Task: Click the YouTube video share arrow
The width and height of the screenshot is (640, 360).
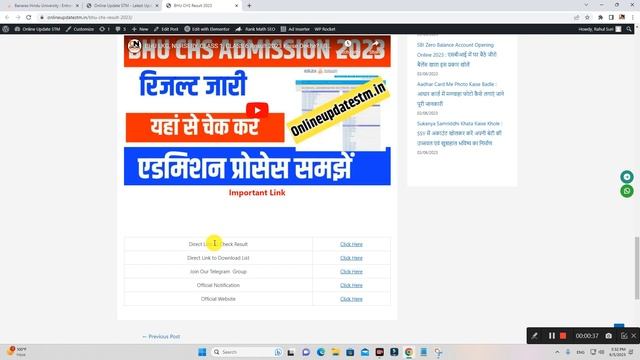Action: point(375,44)
